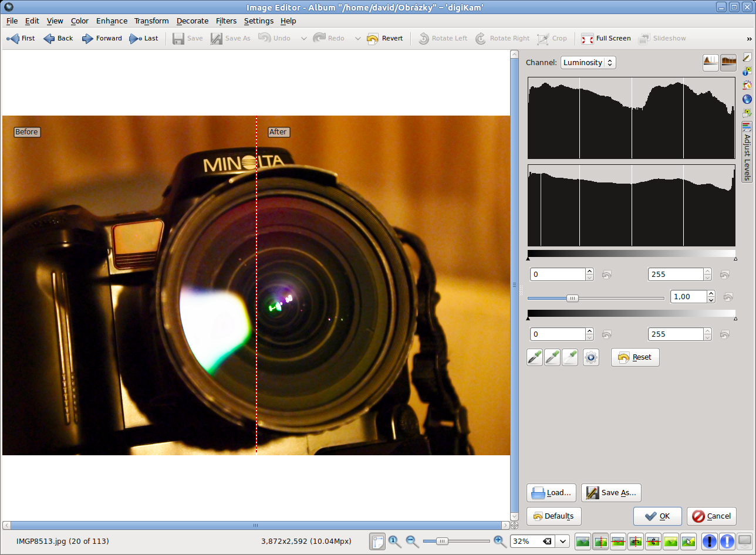Viewport: 756px width, 555px height.
Task: Expand the Redo history dropdown arrow
Action: pos(357,39)
